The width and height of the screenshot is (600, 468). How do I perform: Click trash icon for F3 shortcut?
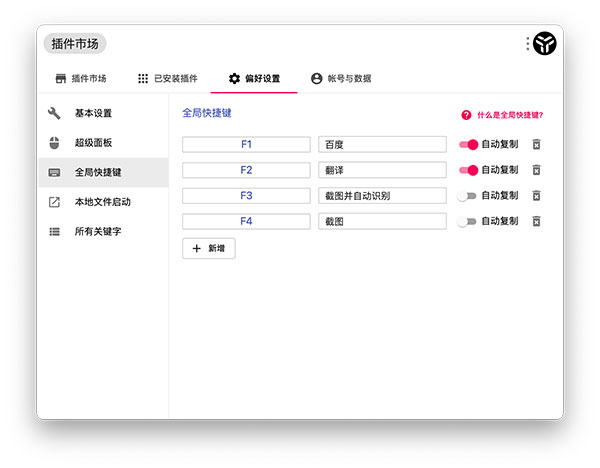click(536, 196)
